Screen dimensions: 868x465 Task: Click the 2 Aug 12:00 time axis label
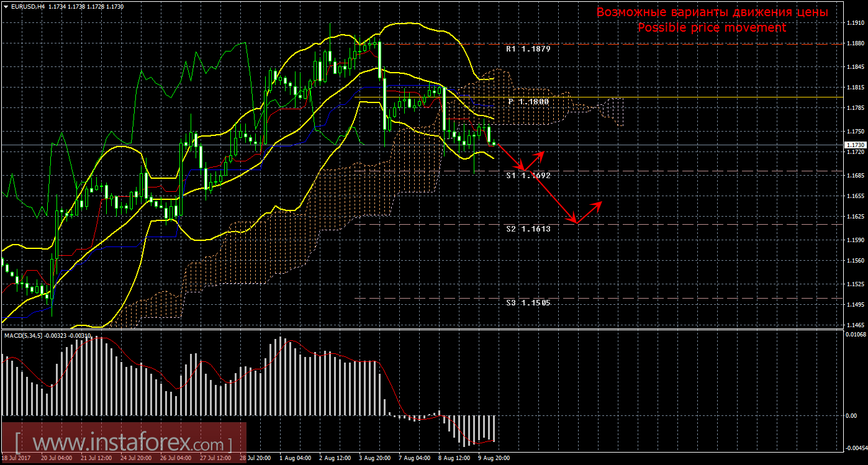pyautogui.click(x=335, y=459)
